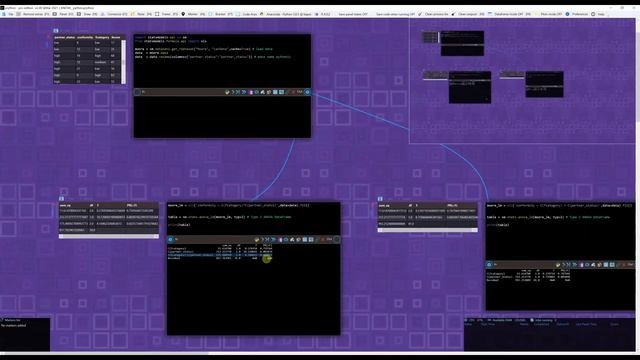Select the Note tool in the menu bar
The width and height of the screenshot is (640, 360).
[x=141, y=14]
